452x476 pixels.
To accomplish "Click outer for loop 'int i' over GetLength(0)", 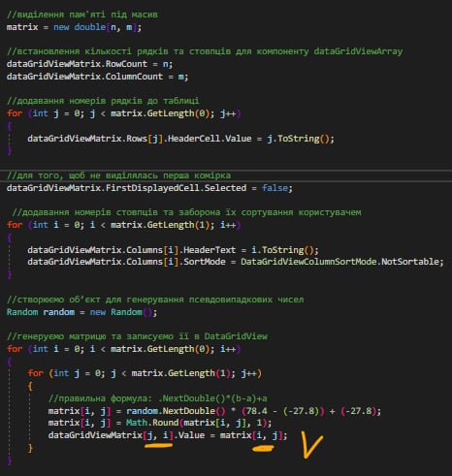I will [x=124, y=349].
